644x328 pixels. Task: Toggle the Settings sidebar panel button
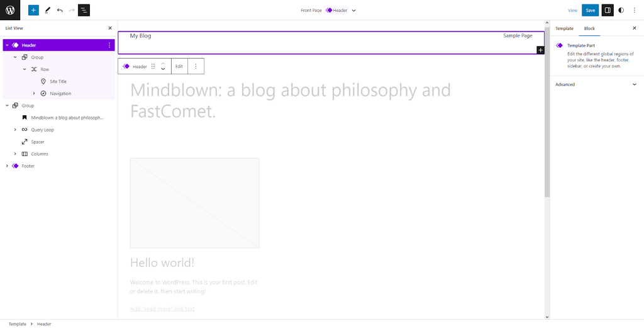(608, 10)
